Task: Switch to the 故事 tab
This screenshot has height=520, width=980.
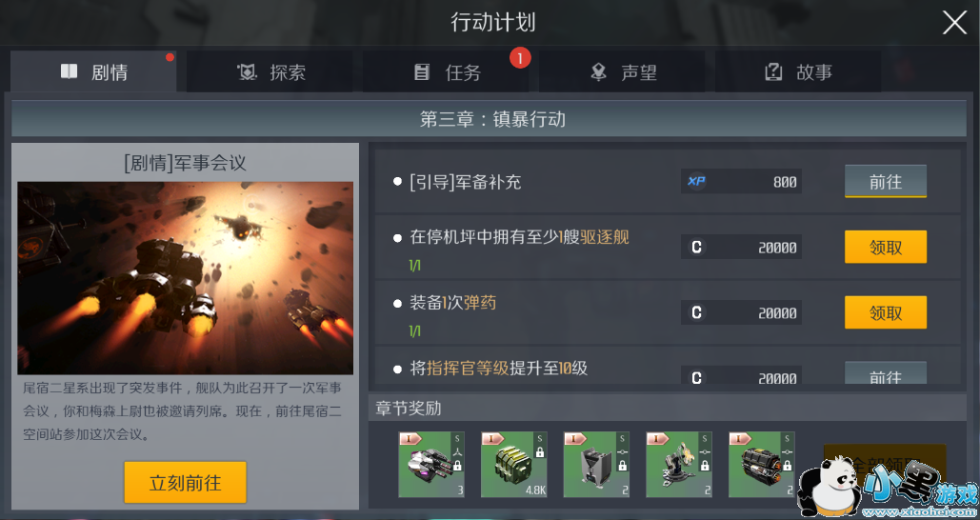Action: tap(798, 71)
